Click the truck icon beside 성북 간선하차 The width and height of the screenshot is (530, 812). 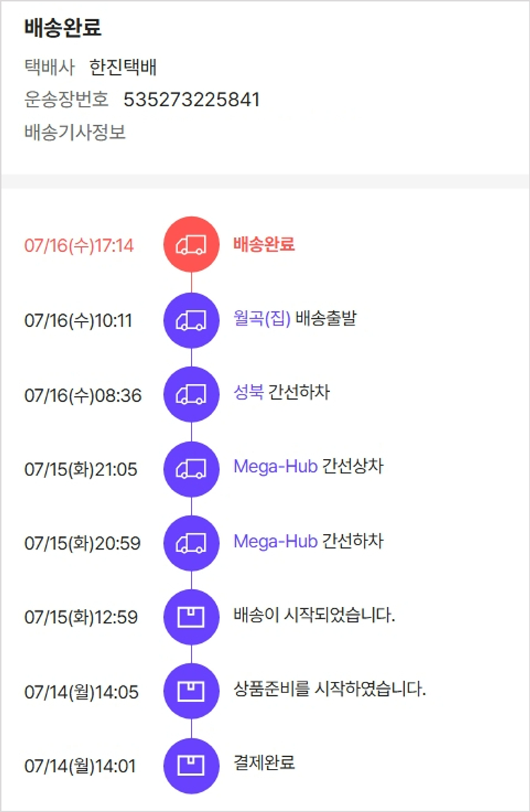(x=192, y=395)
